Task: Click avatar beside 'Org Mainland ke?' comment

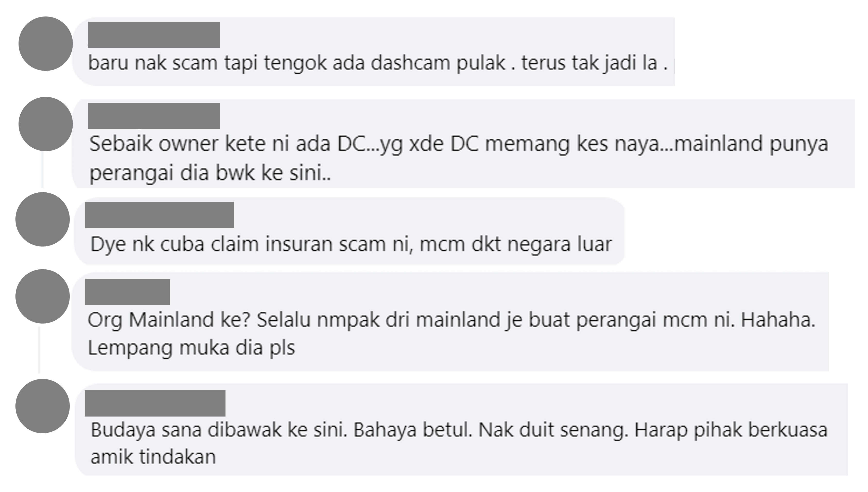Action: tap(42, 296)
